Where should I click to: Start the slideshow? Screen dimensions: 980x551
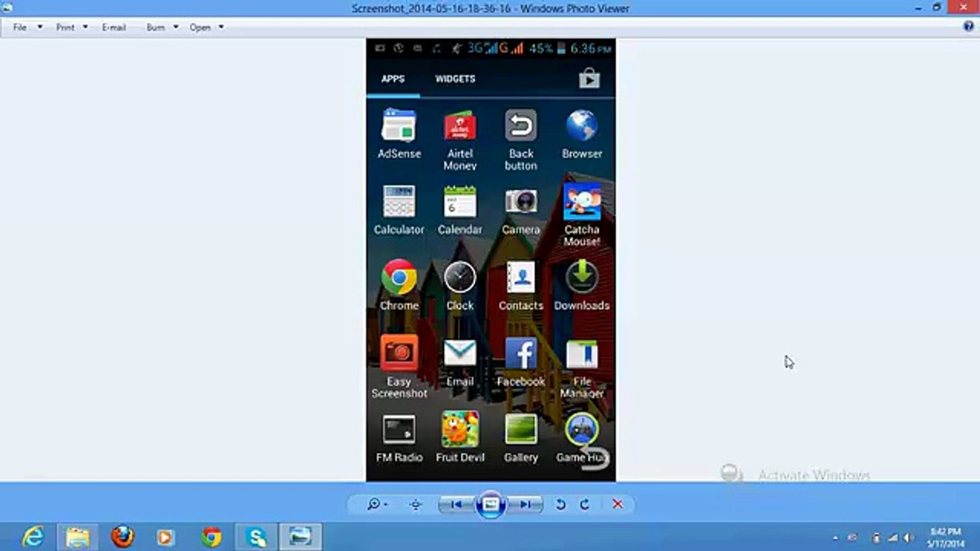coord(490,504)
